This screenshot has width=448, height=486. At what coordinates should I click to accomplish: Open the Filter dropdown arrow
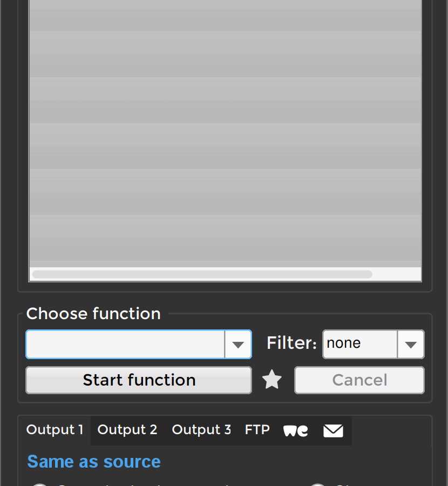(x=411, y=345)
